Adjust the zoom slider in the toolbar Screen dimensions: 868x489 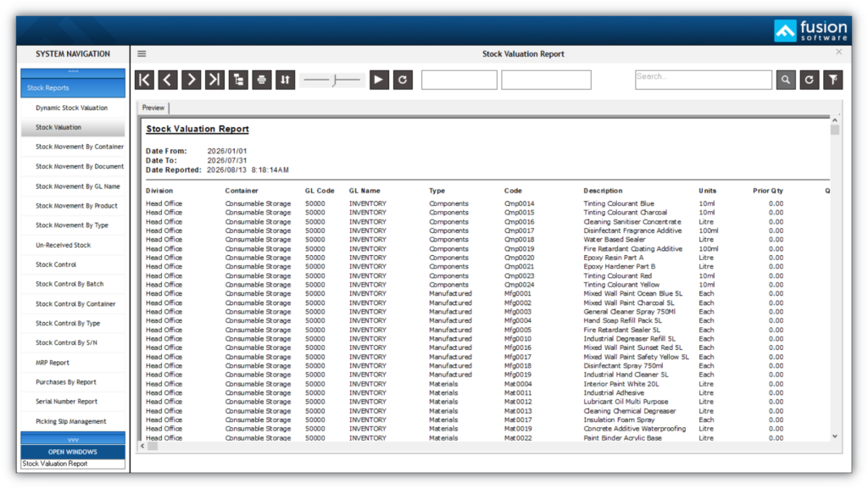[x=332, y=81]
